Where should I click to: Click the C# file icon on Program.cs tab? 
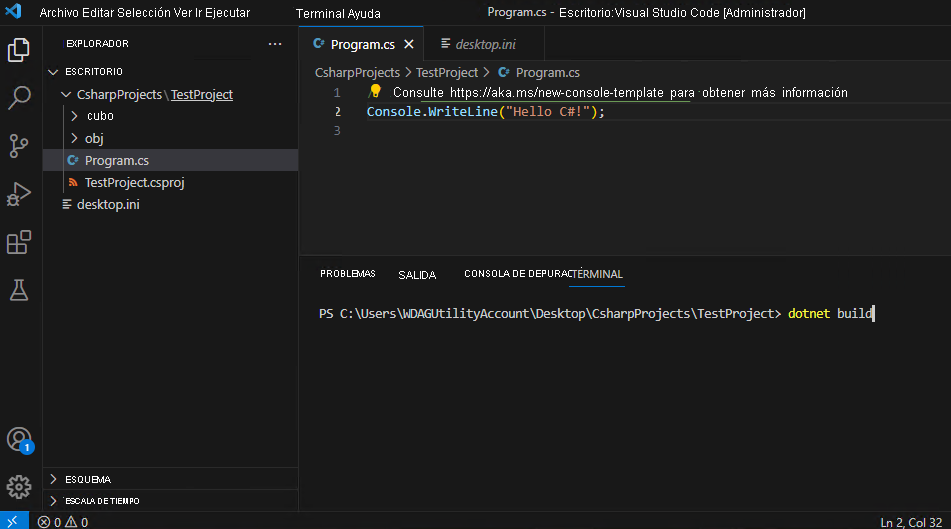point(318,44)
